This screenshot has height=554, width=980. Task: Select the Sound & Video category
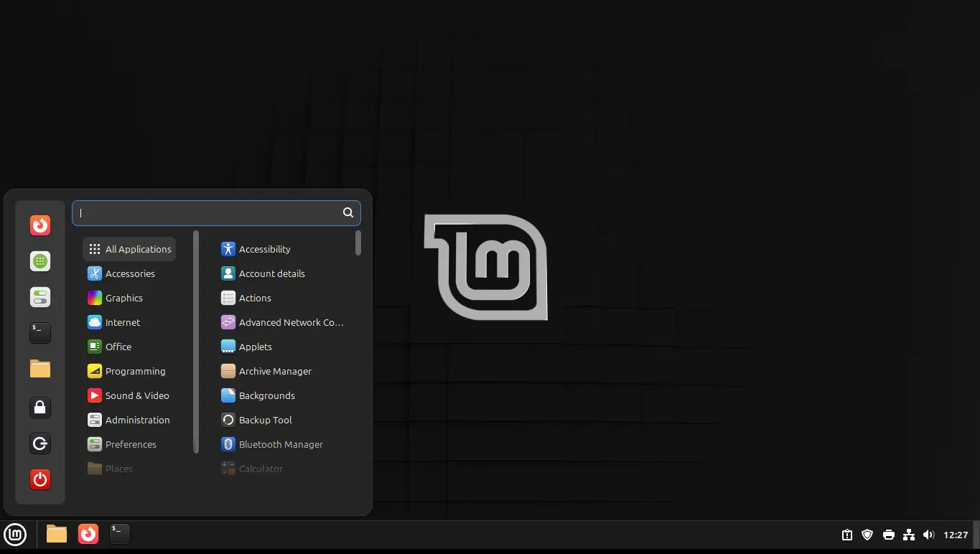pyautogui.click(x=129, y=395)
